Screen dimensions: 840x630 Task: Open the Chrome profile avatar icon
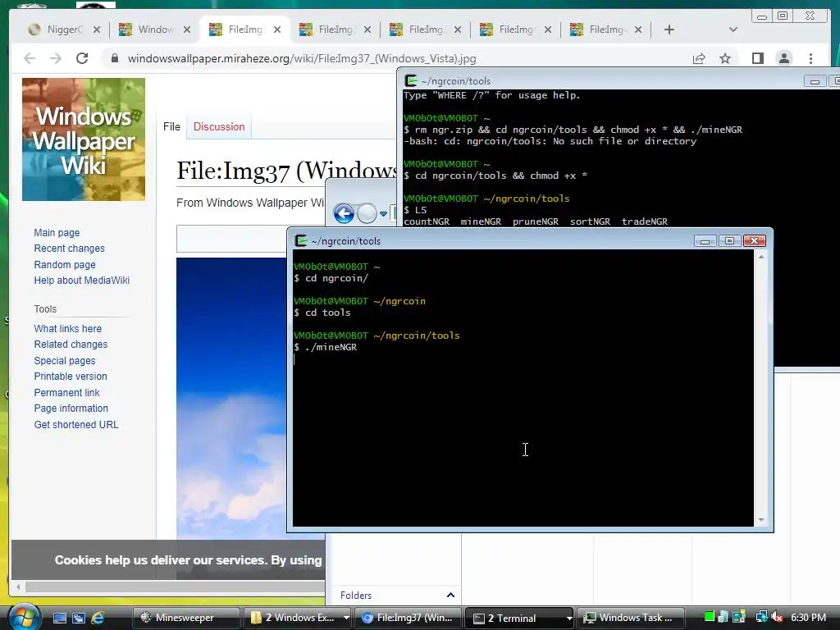click(783, 58)
